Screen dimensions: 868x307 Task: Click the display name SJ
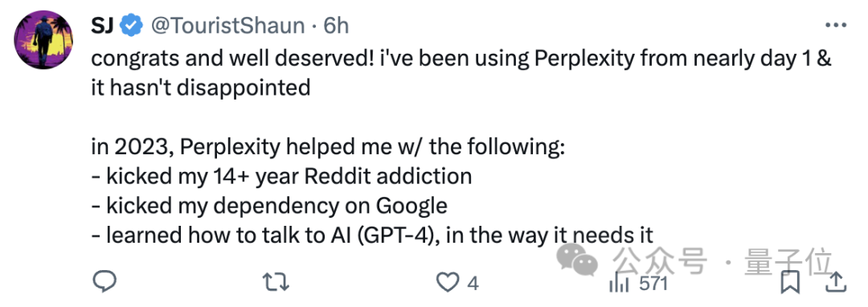(102, 26)
